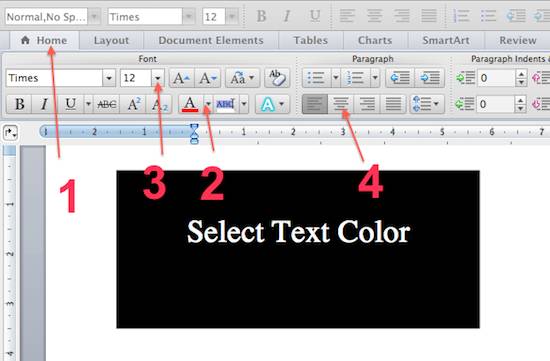
Task: Click Align Center in the upper formatting toolbar
Action: 375,16
